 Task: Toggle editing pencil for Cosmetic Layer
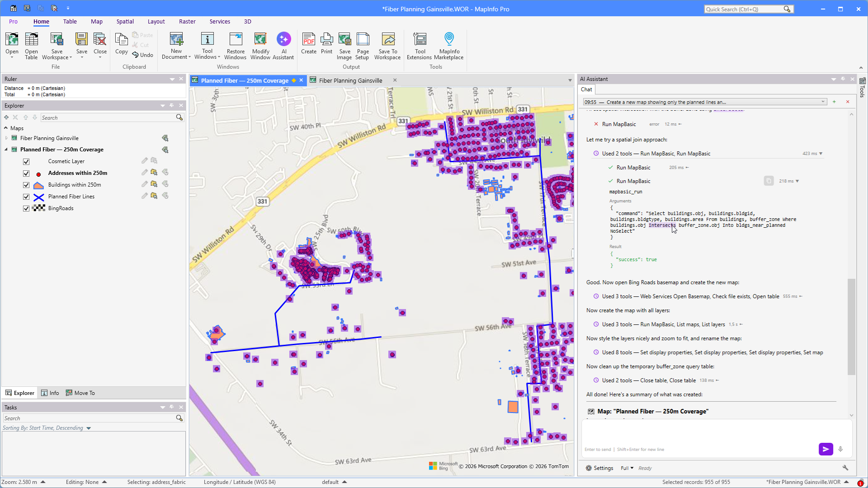point(144,160)
